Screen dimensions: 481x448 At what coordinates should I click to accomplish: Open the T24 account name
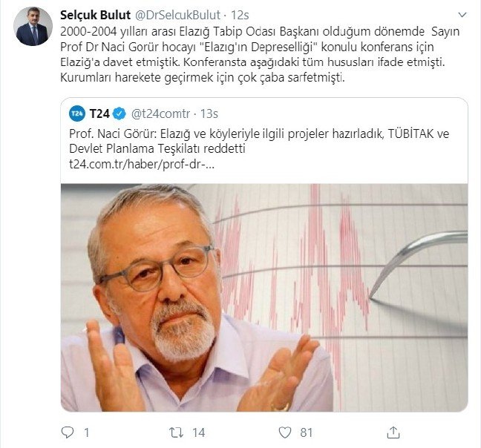[99, 113]
